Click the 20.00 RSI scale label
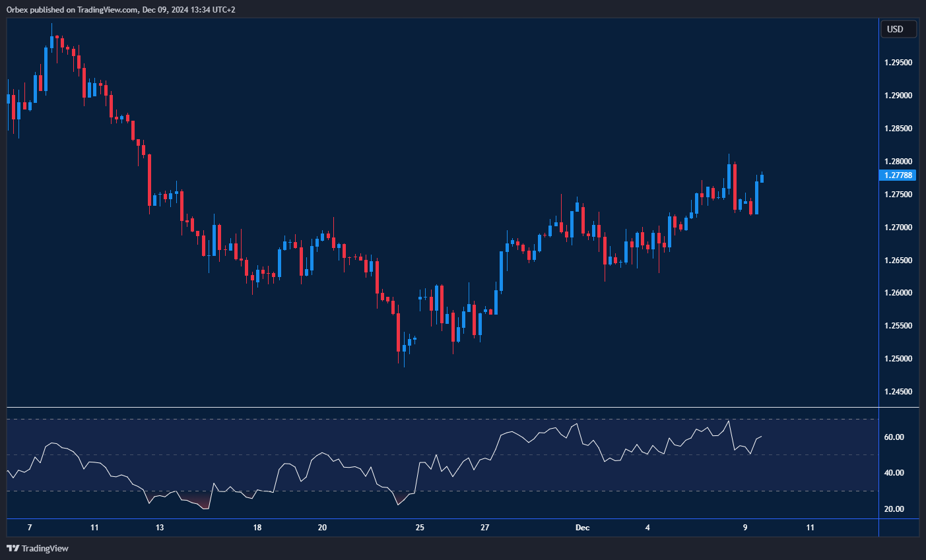 pos(894,509)
